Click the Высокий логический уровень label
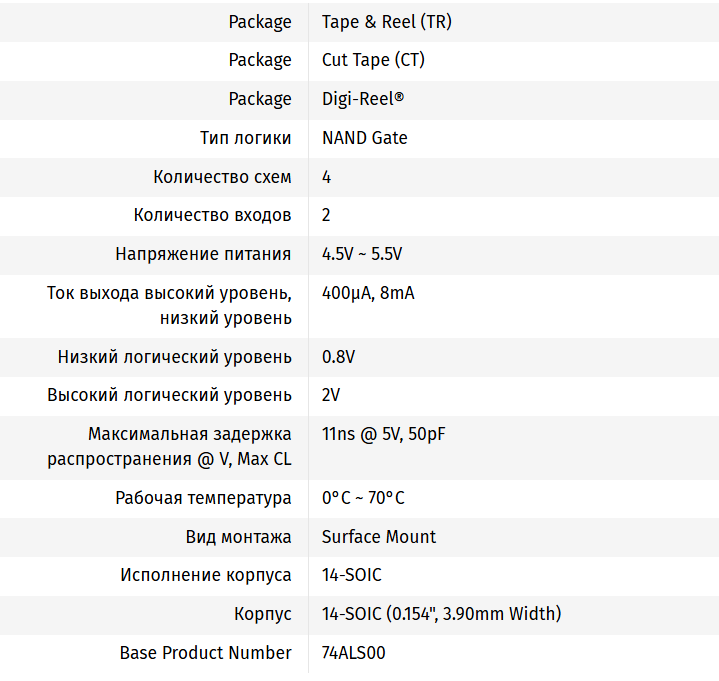Screen dimensions: 719x681 170,395
